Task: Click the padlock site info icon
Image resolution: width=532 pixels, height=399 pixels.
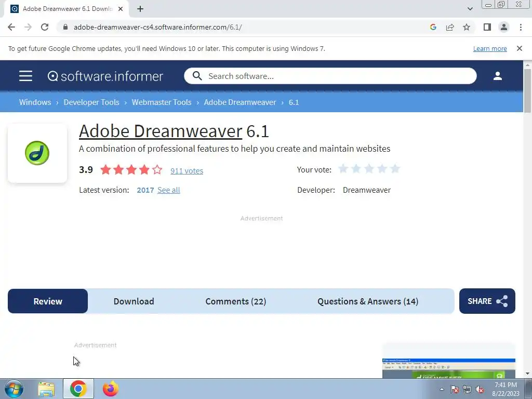Action: coord(65,27)
